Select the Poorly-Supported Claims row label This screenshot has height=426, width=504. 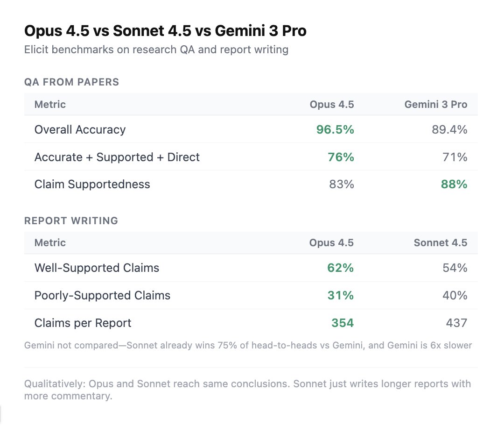(102, 295)
